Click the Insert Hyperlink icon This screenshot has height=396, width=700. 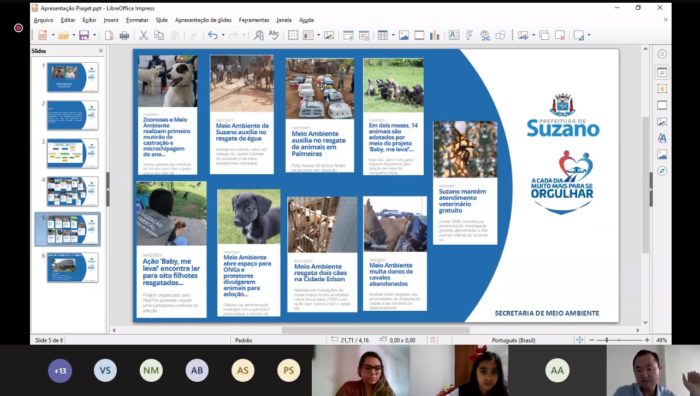tap(485, 35)
